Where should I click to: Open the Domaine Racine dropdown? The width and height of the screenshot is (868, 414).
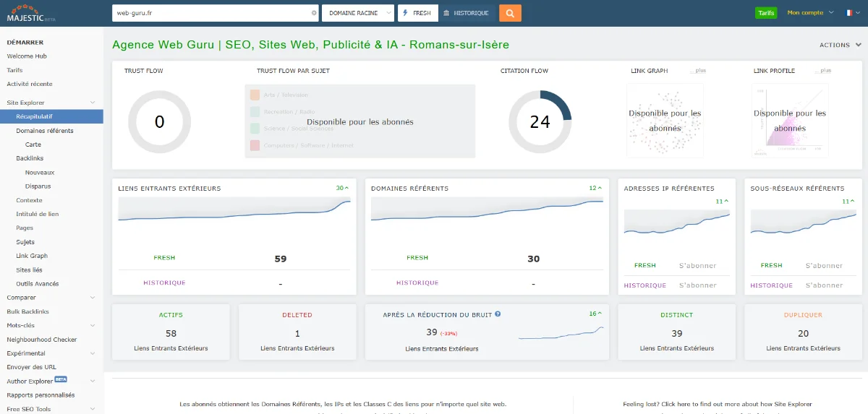(357, 13)
